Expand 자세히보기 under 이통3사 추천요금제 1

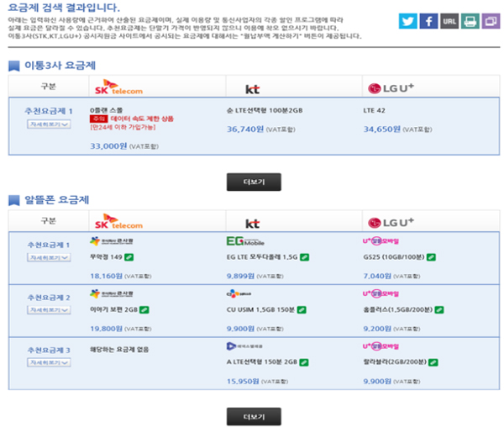(48, 125)
